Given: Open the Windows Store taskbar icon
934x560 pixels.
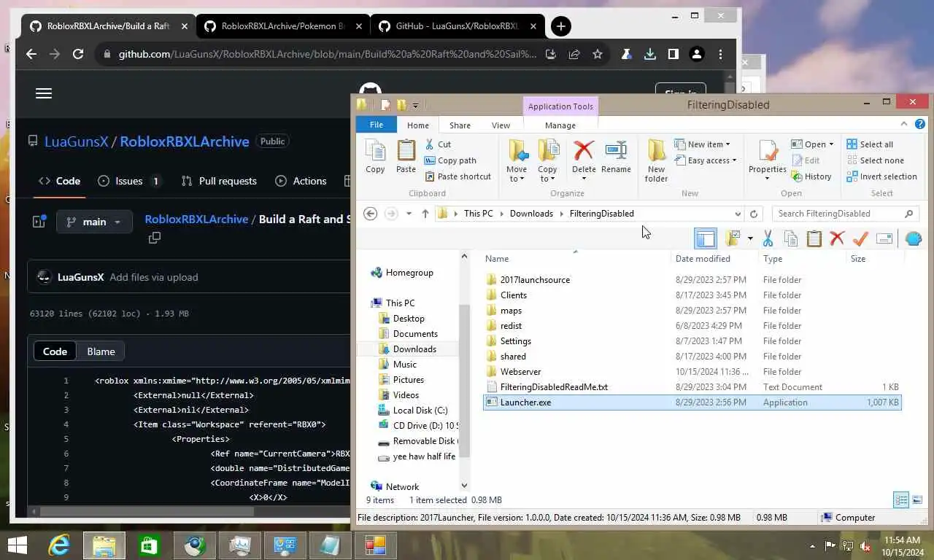Looking at the screenshot, I should coord(150,545).
